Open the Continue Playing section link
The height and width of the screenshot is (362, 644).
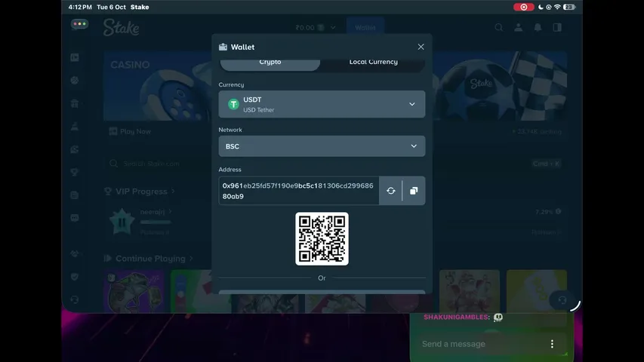click(x=149, y=259)
